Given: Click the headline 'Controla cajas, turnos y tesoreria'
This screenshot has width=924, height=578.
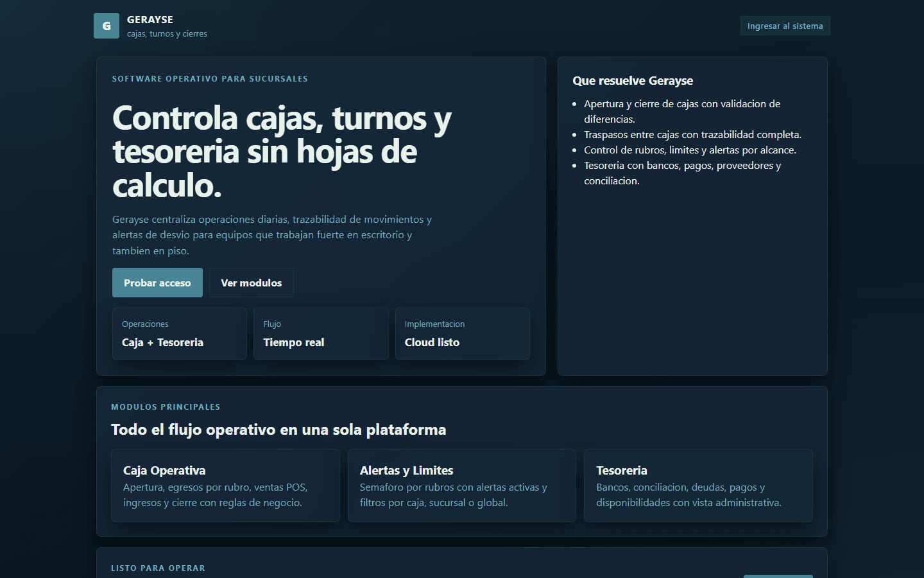Looking at the screenshot, I should click(x=282, y=152).
